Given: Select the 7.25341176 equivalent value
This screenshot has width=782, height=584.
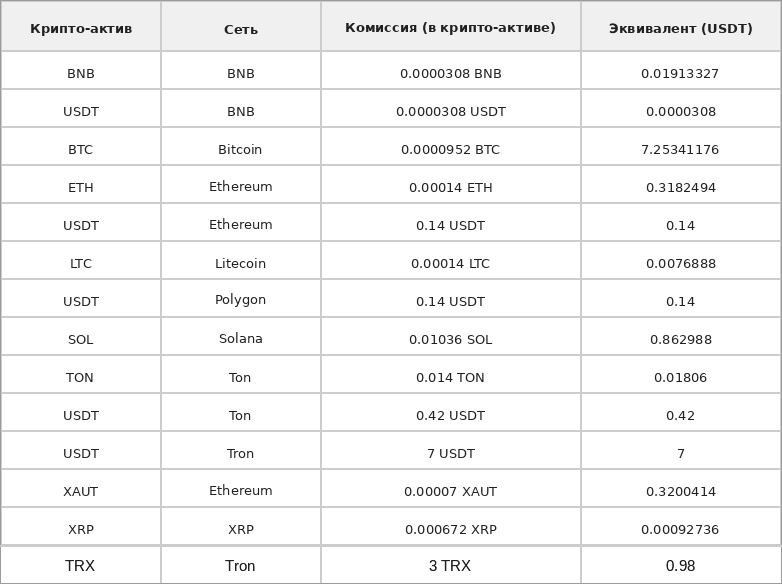Looking at the screenshot, I should [x=681, y=149].
